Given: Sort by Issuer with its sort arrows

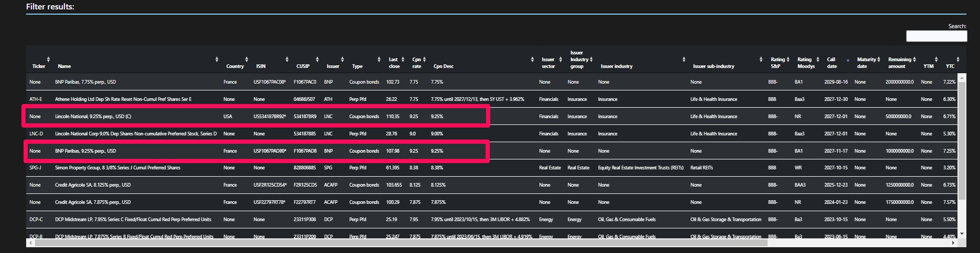Looking at the screenshot, I should [x=342, y=59].
